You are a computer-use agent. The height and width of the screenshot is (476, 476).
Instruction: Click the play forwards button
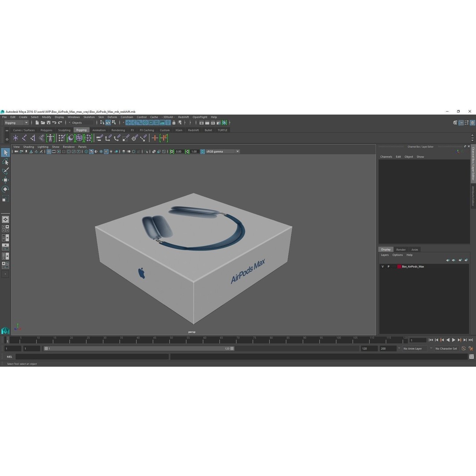pos(454,340)
